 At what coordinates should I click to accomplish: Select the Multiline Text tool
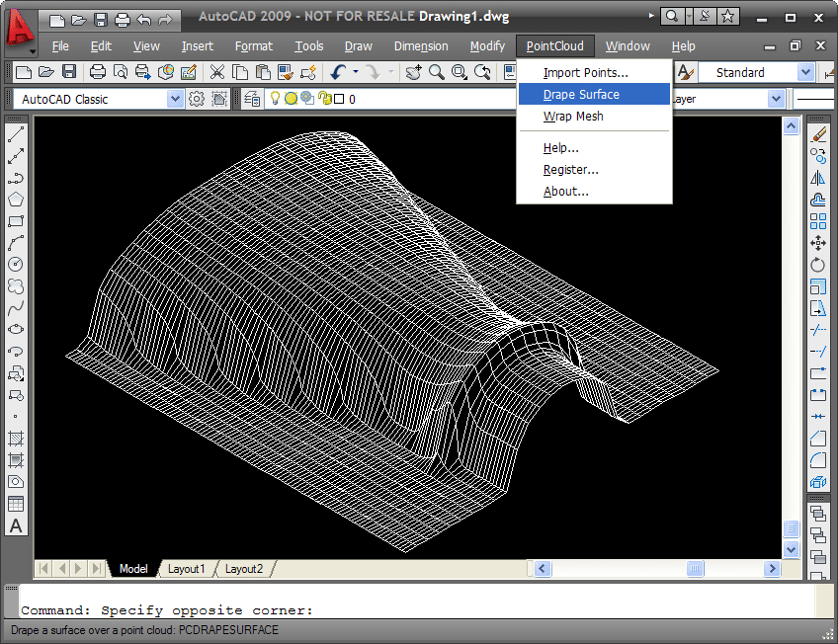[x=16, y=526]
